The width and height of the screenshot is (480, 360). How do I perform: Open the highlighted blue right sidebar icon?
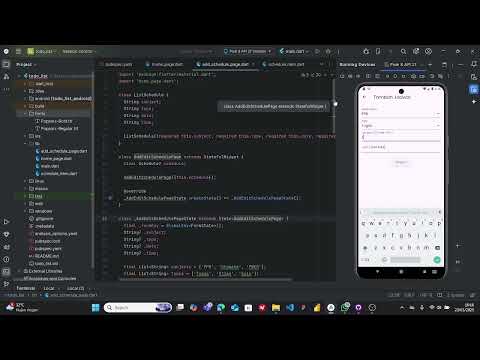[x=474, y=89]
